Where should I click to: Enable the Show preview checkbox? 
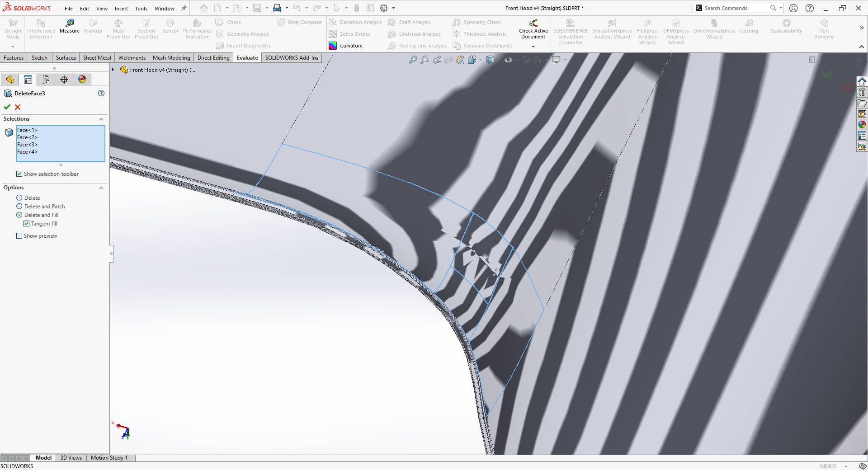pyautogui.click(x=19, y=235)
